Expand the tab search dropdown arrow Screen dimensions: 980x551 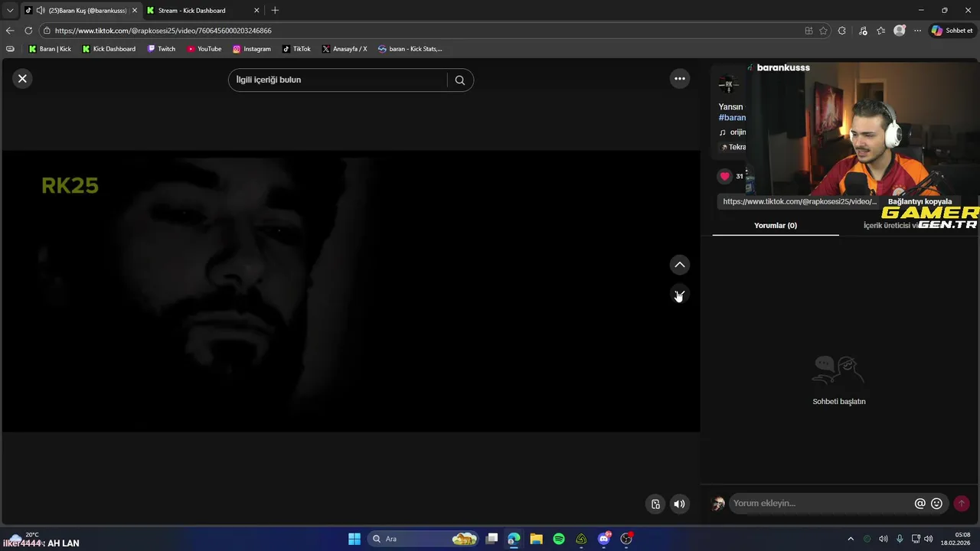[10, 10]
